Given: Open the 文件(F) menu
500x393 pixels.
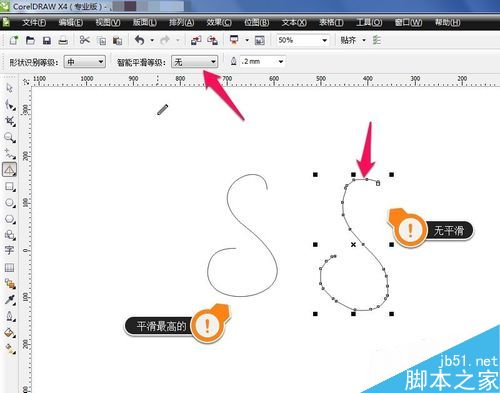Looking at the screenshot, I should (x=34, y=23).
